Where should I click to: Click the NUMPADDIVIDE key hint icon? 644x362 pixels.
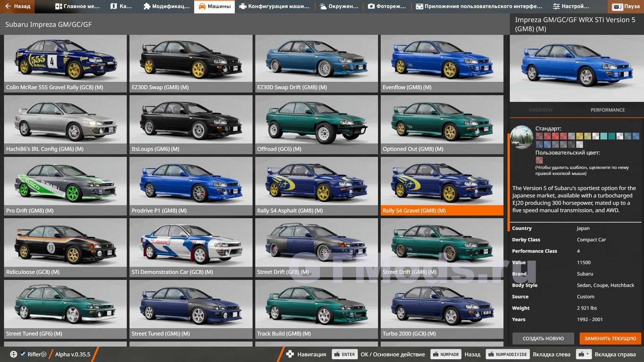(x=508, y=354)
